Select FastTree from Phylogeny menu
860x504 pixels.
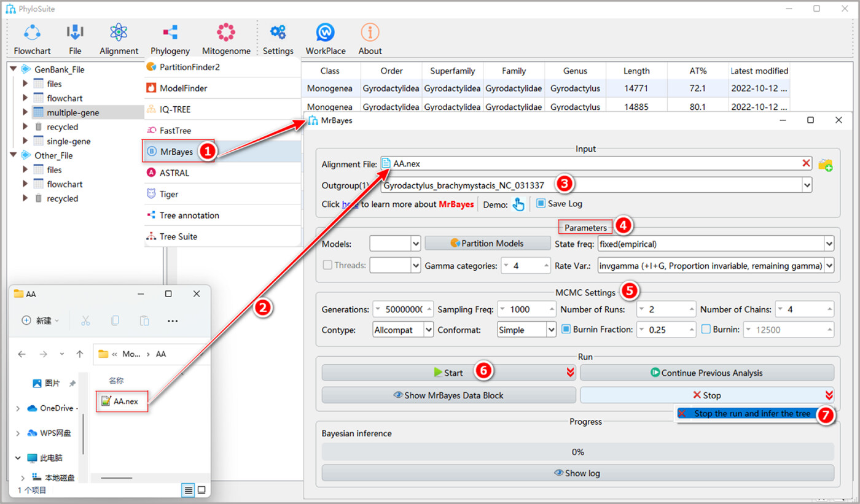pyautogui.click(x=222, y=131)
